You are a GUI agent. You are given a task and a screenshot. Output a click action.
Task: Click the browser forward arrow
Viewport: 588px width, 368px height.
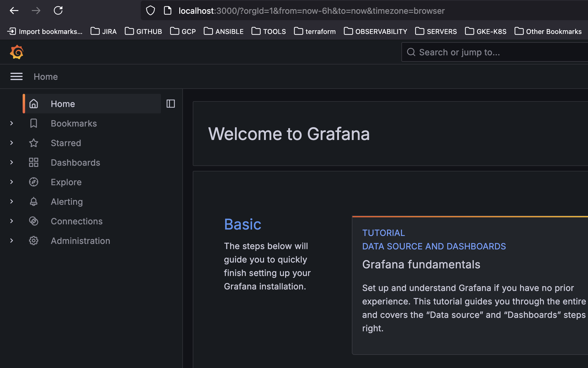tap(36, 11)
